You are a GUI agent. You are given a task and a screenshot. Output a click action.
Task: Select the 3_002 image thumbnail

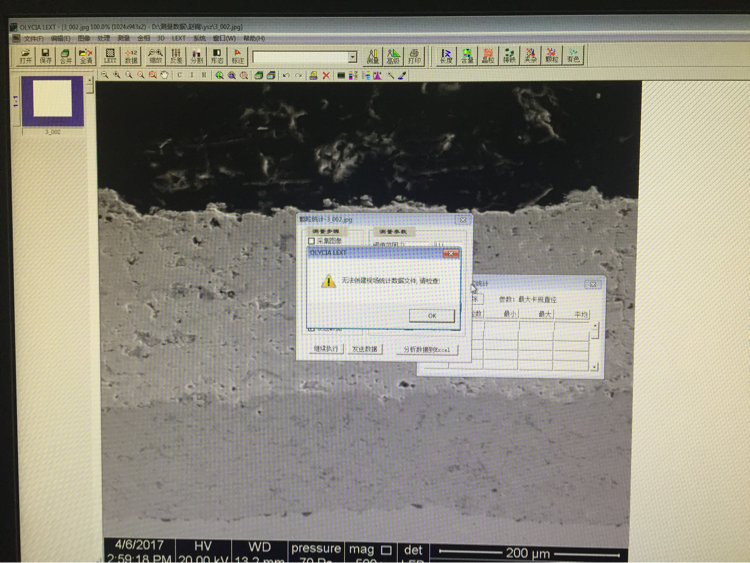click(53, 101)
